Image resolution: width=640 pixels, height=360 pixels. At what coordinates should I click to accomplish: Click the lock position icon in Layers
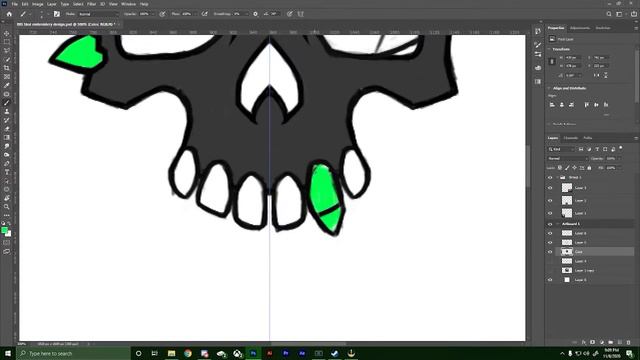click(x=574, y=168)
